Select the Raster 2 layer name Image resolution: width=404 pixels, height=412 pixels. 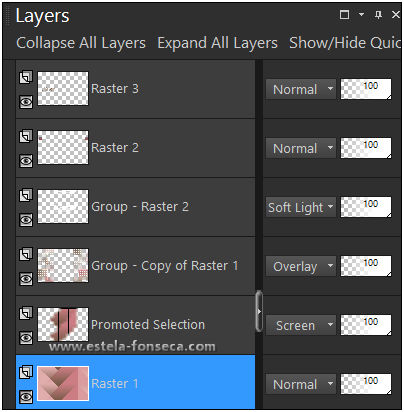(x=115, y=148)
